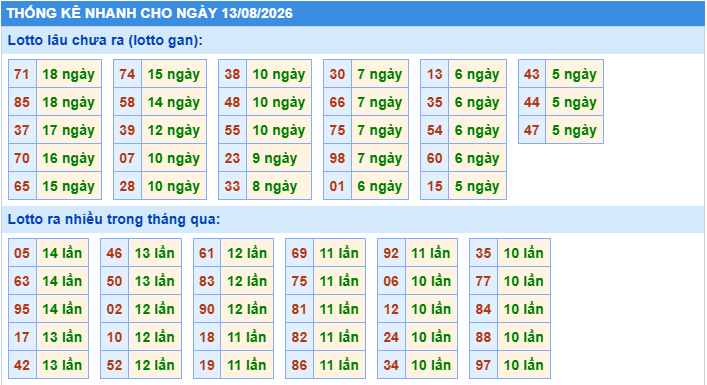This screenshot has width=707, height=385.
Task: Click the '12 ngày' cell beside 39
Action: (x=174, y=130)
